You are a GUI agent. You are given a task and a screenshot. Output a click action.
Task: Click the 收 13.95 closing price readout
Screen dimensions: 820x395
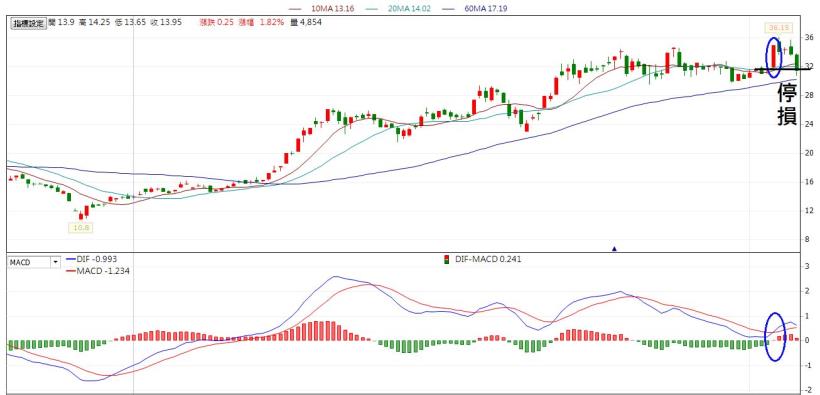tap(166, 22)
